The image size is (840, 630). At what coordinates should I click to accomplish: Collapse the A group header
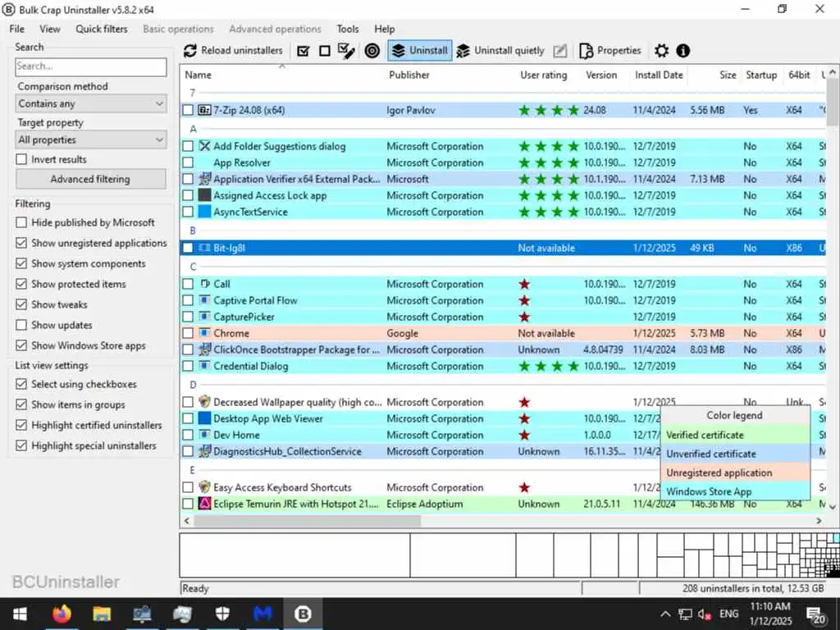click(194, 129)
